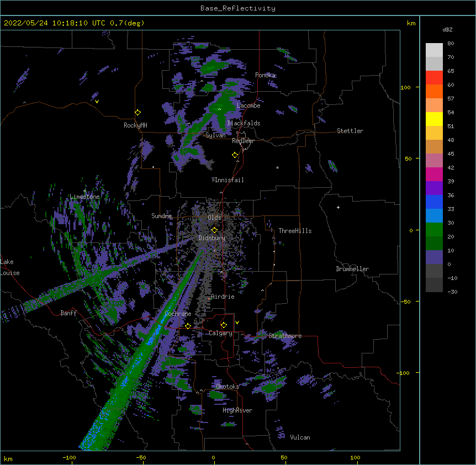Click the Limestone label

coord(84,197)
